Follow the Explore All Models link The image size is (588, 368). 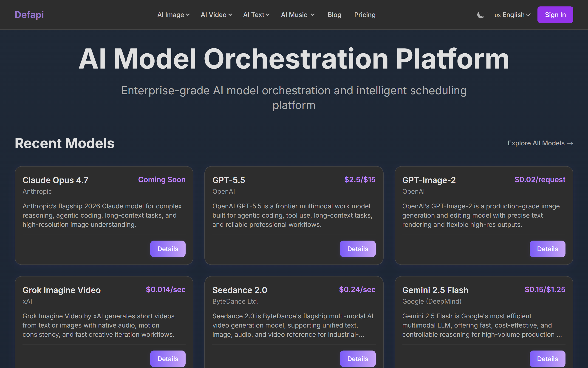click(540, 143)
